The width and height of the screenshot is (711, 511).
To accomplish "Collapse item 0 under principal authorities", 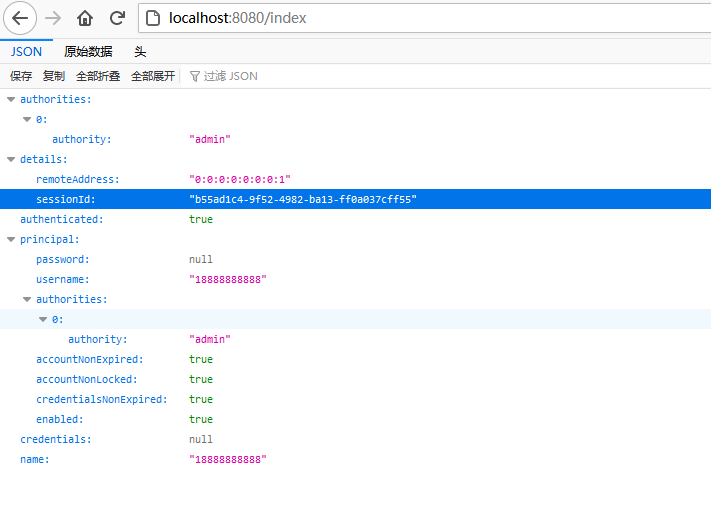I will click(x=43, y=319).
